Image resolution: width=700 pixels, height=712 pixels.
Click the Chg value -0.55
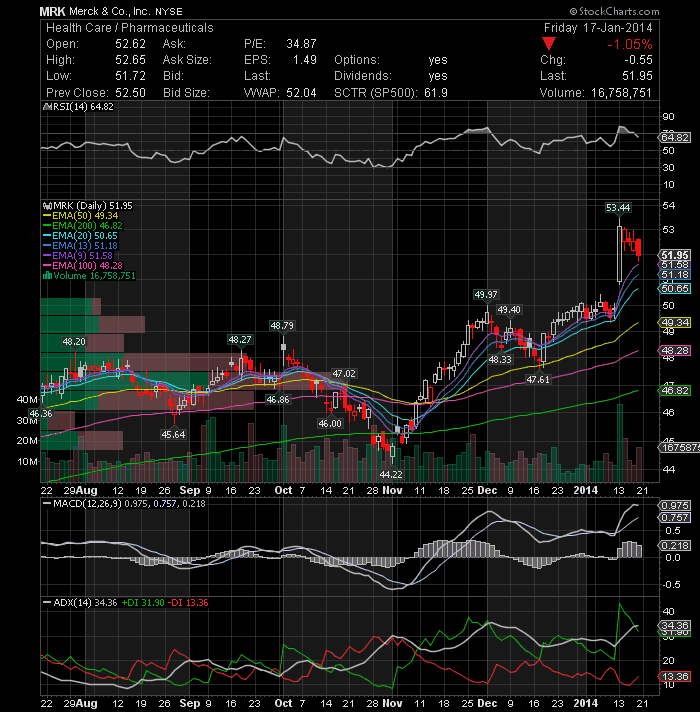tap(638, 60)
